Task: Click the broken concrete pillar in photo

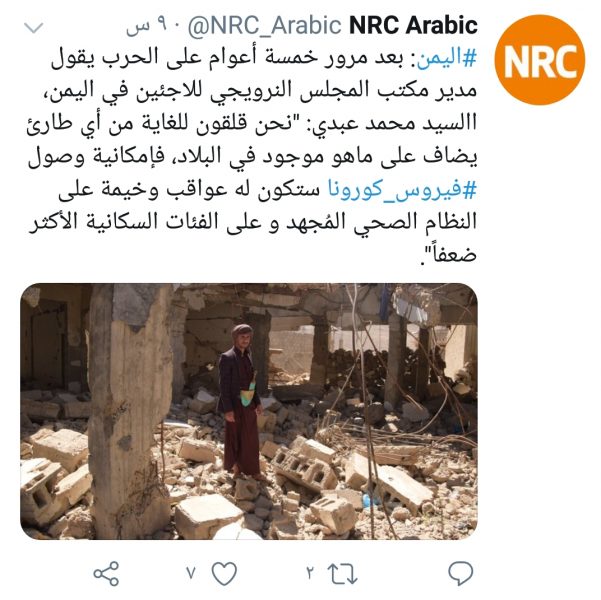Action: [x=131, y=410]
